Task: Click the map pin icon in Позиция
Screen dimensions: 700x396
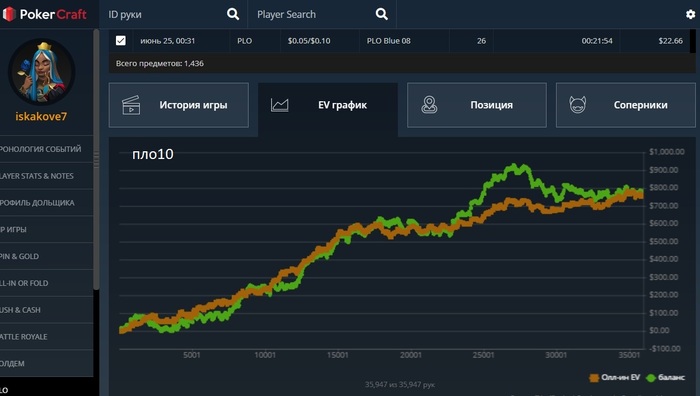Action: click(429, 105)
